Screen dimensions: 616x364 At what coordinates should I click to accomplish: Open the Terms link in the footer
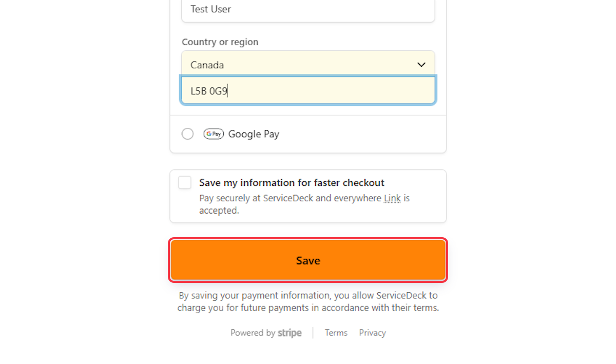point(336,333)
